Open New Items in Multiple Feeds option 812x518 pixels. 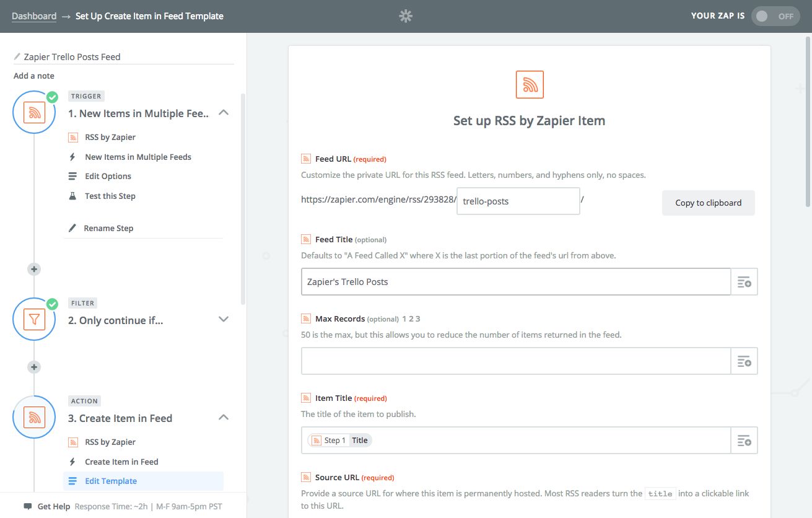138,157
